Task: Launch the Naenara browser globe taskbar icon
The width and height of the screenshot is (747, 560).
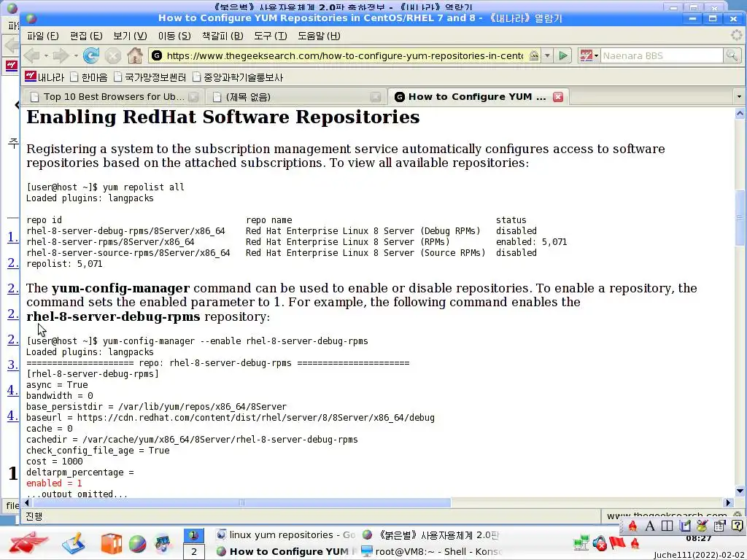Action: (x=137, y=544)
